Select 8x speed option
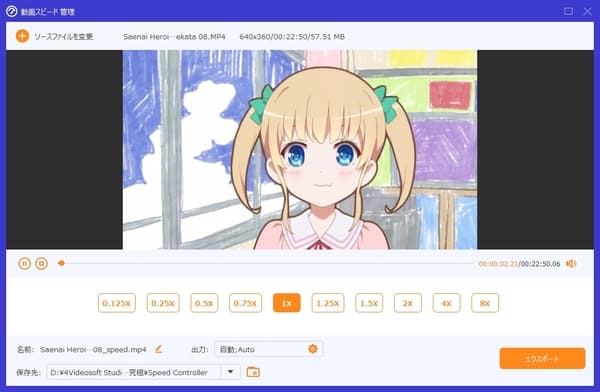 click(x=485, y=303)
